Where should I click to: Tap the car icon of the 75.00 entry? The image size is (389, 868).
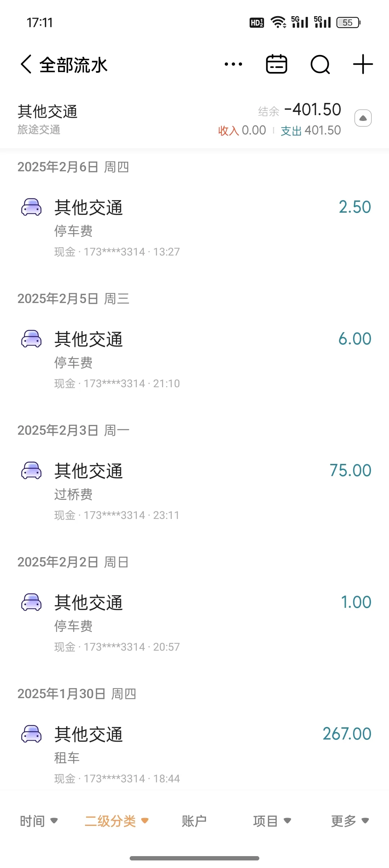[x=32, y=471]
